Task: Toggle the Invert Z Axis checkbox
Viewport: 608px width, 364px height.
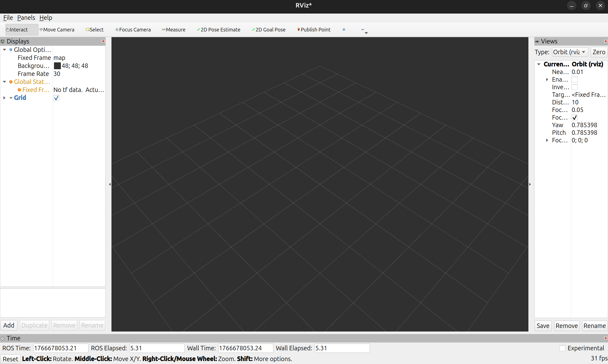Action: pos(575,87)
